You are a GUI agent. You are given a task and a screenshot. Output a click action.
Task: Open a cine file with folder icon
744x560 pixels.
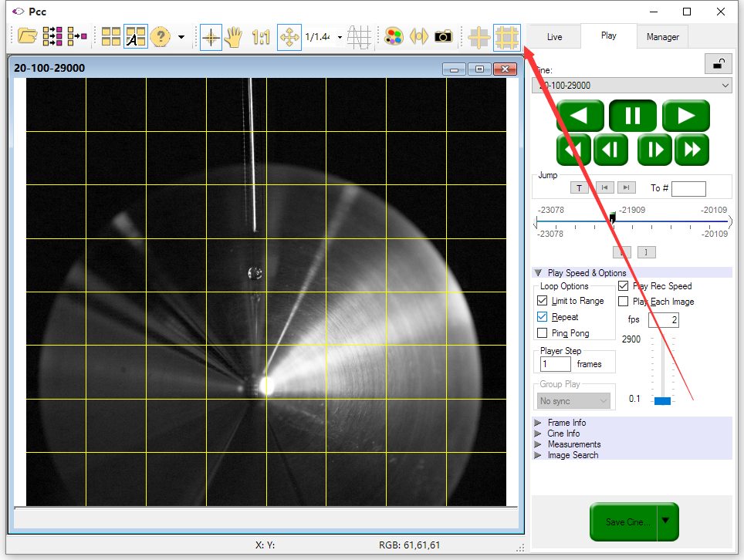point(27,36)
